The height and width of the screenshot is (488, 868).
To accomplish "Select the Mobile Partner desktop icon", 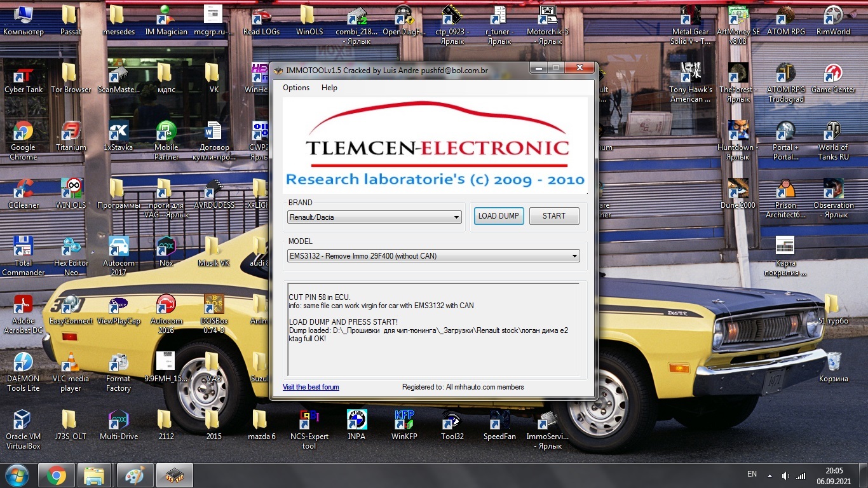I will pyautogui.click(x=166, y=141).
